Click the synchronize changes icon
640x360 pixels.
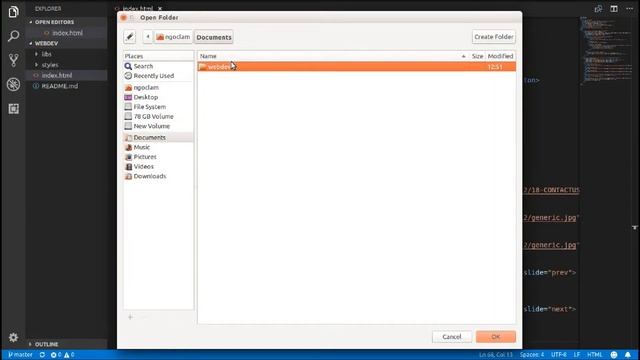(42, 355)
